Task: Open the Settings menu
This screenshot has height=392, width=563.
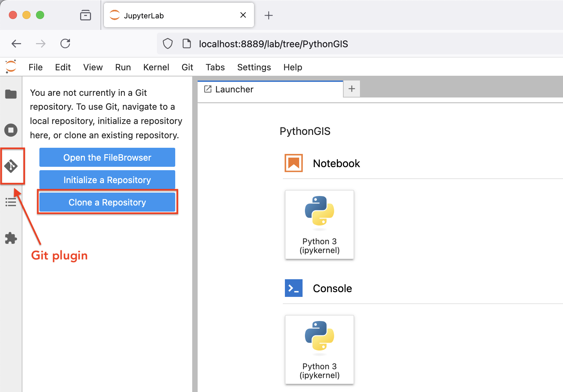Action: [254, 67]
